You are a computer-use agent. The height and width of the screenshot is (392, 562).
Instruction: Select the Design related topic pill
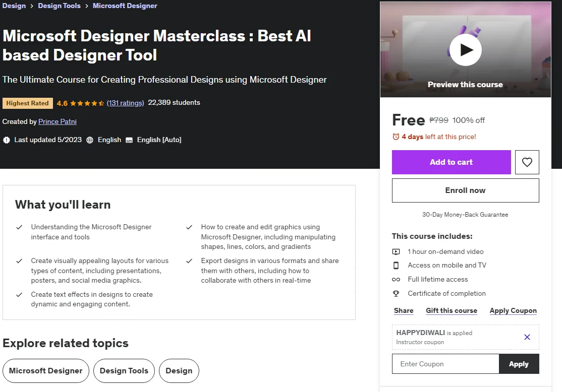[179, 371]
